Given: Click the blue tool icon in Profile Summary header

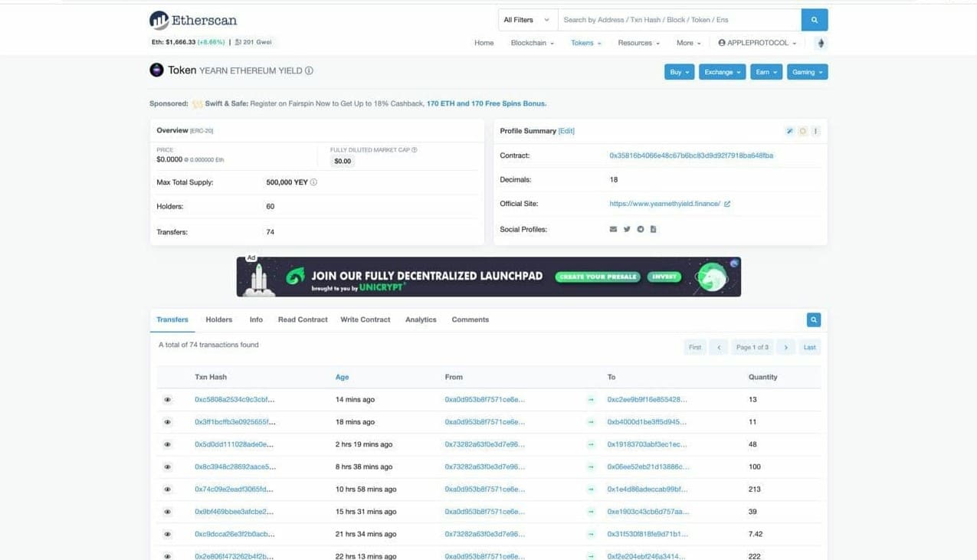Looking at the screenshot, I should [x=789, y=131].
